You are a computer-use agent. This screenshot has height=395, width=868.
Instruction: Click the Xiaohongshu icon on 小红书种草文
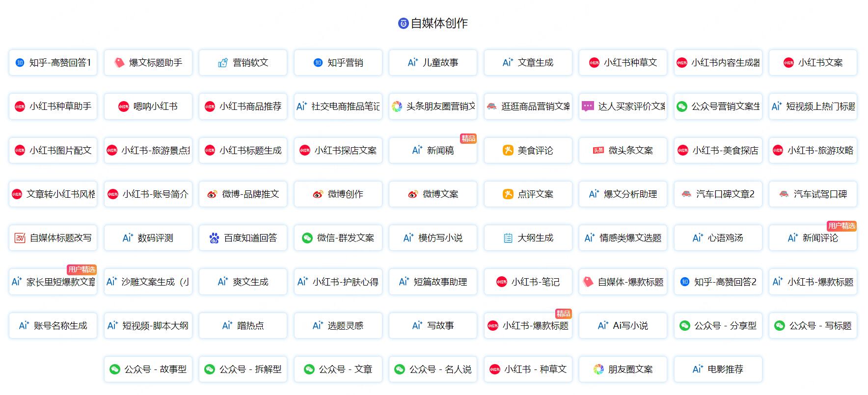pyautogui.click(x=594, y=63)
